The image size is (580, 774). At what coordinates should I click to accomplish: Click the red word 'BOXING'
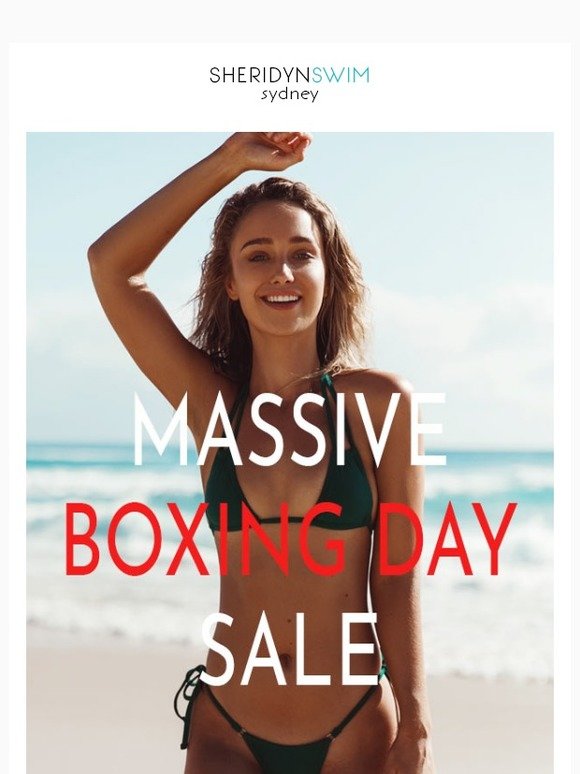coord(206,541)
